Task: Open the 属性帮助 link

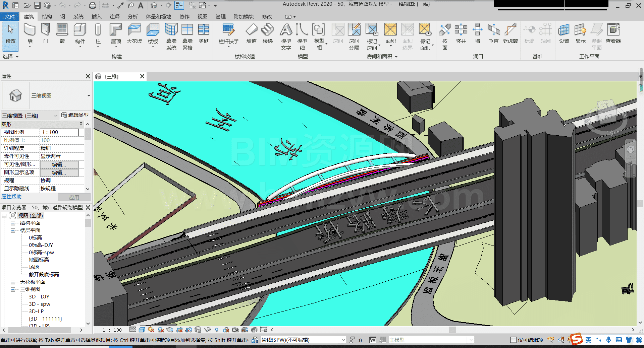Action: (x=11, y=197)
